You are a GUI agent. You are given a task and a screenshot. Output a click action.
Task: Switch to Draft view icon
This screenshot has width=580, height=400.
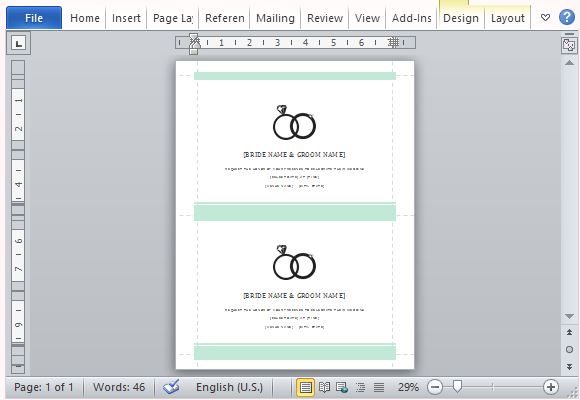click(x=379, y=387)
